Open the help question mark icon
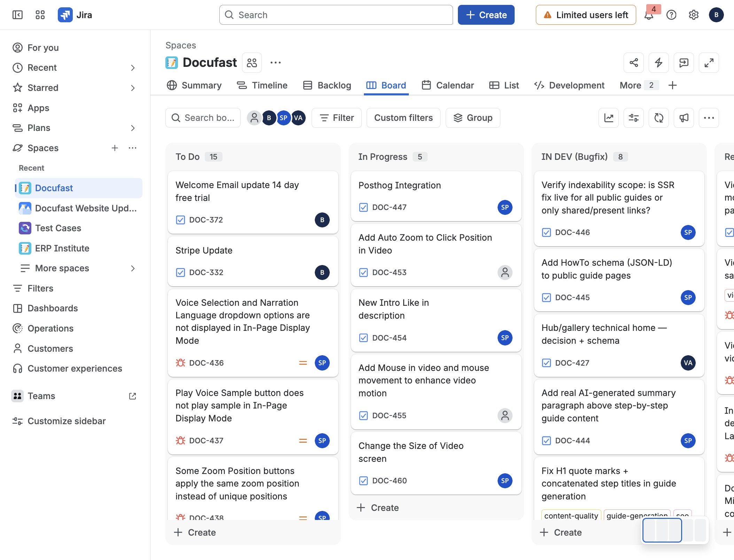Screen dimensions: 734x560 point(671,15)
